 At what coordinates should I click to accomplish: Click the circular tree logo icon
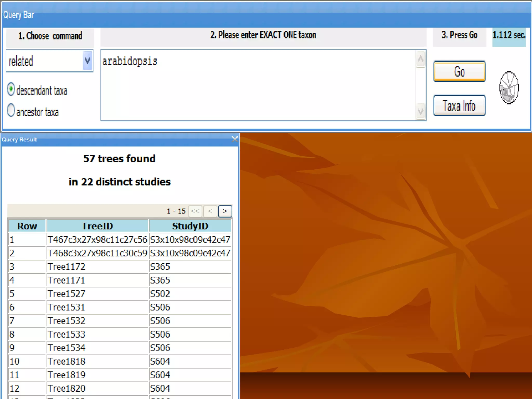click(509, 88)
